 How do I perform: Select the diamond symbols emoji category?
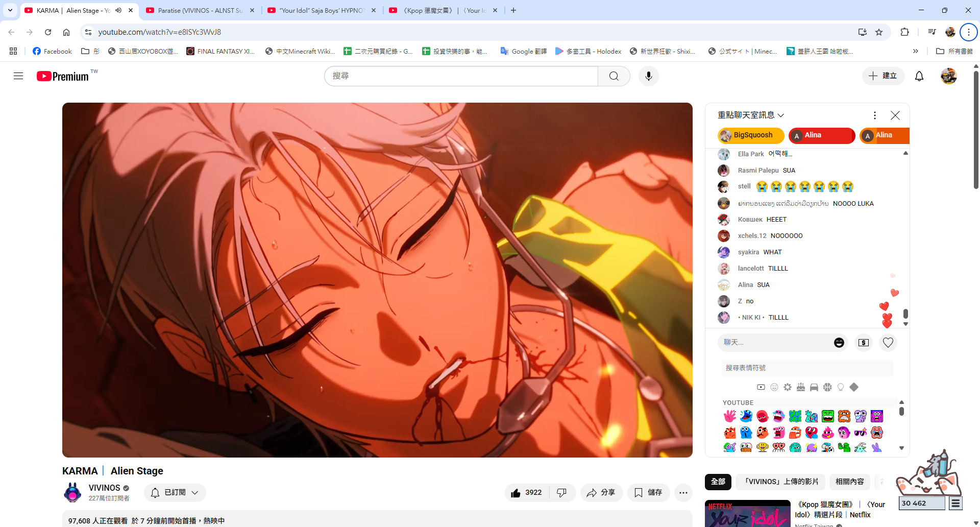[854, 387]
